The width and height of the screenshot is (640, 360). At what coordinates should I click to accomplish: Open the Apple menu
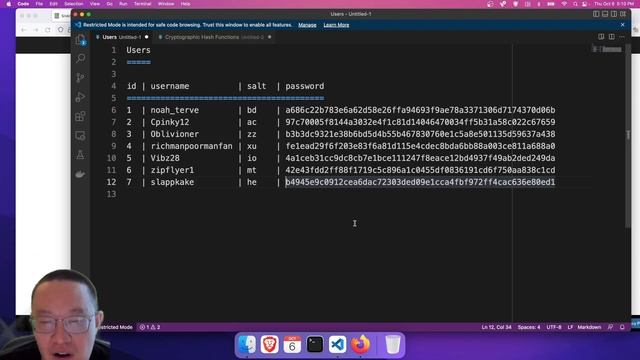click(x=9, y=4)
